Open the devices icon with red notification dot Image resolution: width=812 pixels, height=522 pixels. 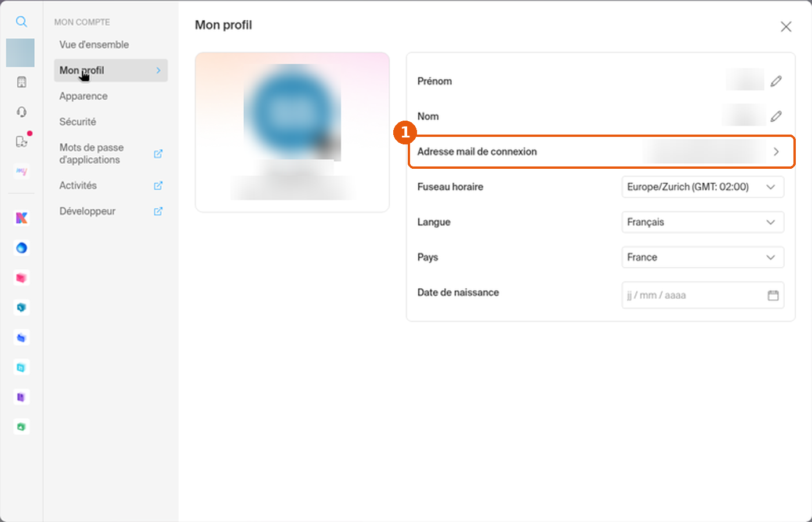22,141
